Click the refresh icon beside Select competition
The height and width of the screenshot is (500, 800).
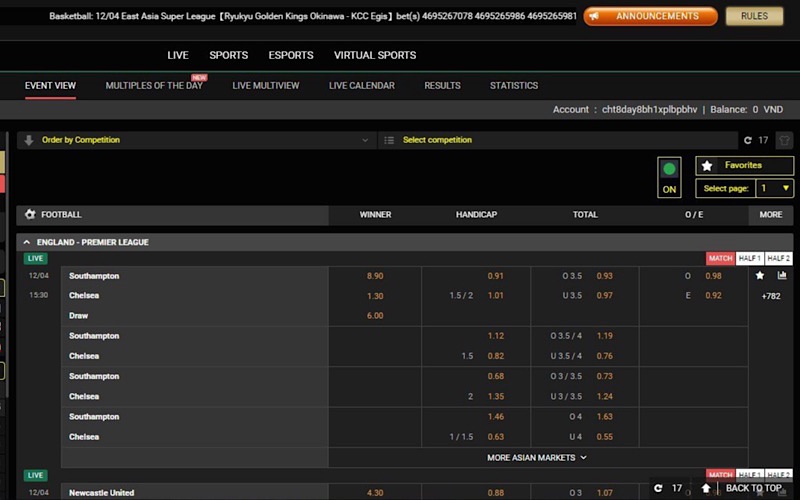(747, 141)
